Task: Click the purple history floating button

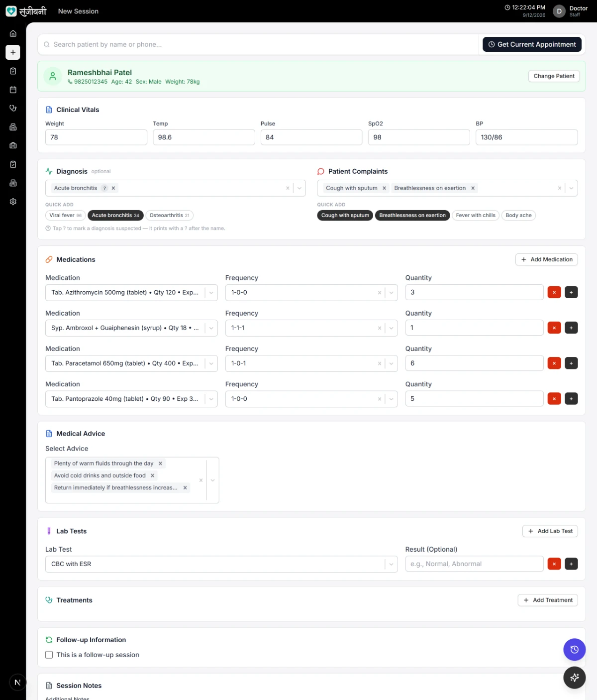Action: [x=574, y=649]
